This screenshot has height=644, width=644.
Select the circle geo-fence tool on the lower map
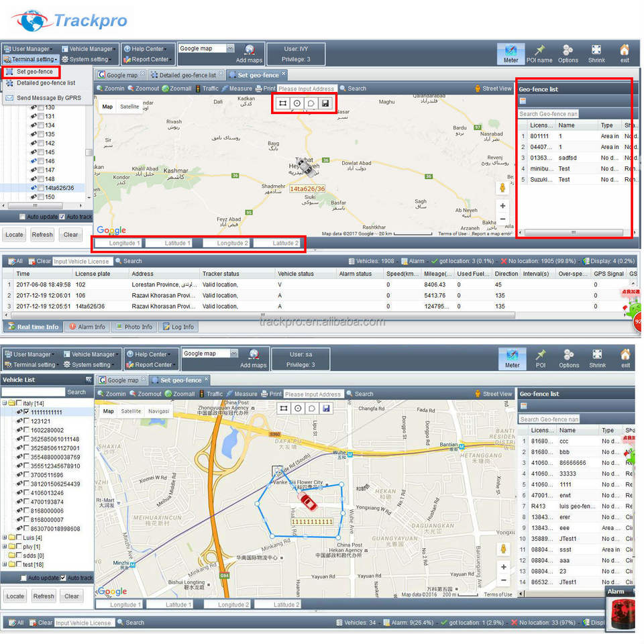[x=297, y=408]
